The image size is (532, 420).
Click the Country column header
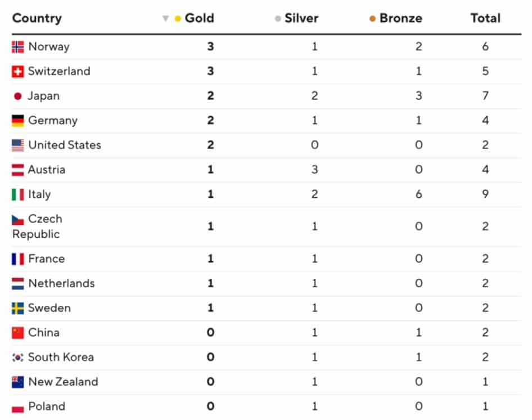[x=37, y=18]
